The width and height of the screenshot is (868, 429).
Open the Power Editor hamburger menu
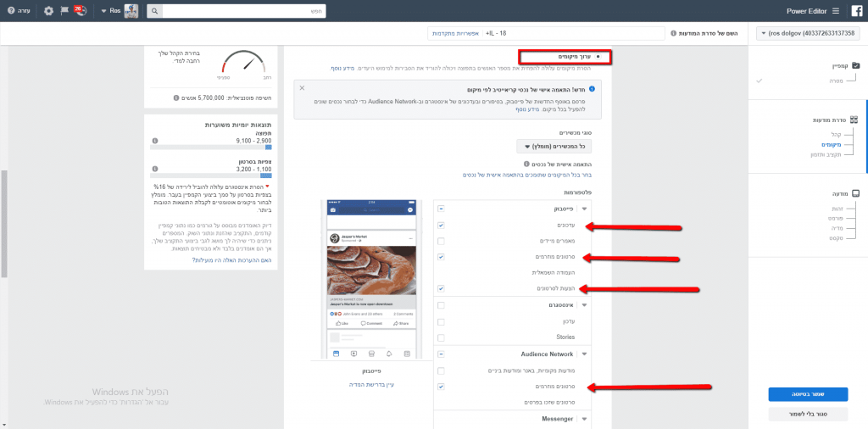(x=836, y=11)
